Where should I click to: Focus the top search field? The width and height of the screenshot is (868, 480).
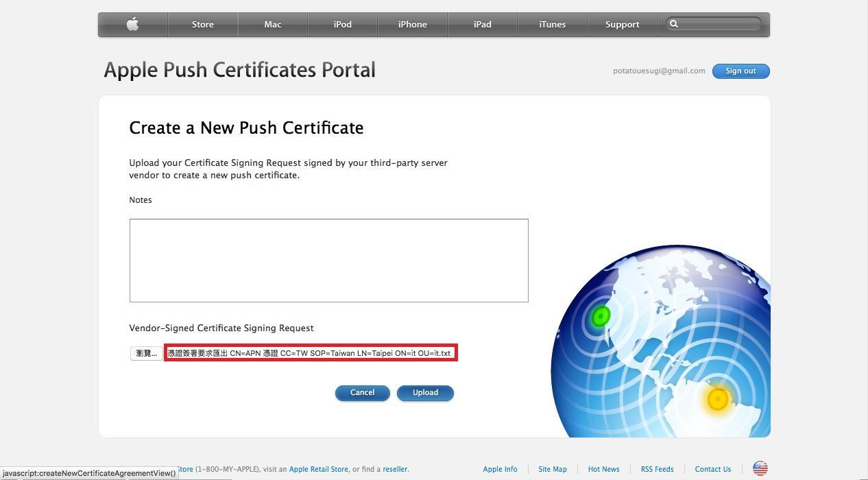tap(714, 24)
